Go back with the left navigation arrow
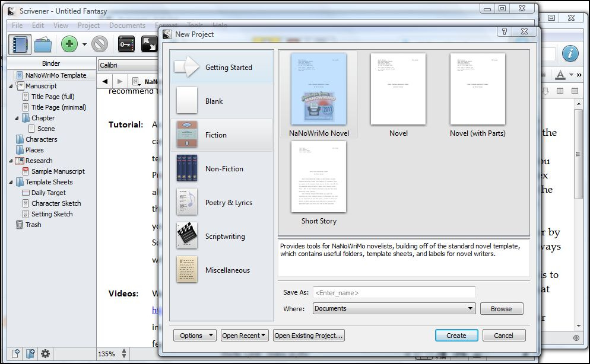The width and height of the screenshot is (590, 364). point(105,81)
